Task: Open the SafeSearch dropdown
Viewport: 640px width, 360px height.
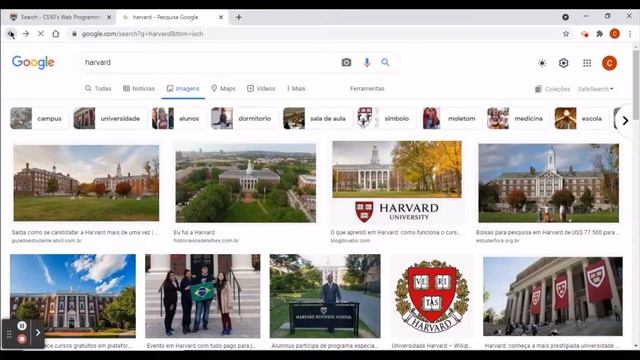Action: pos(595,89)
